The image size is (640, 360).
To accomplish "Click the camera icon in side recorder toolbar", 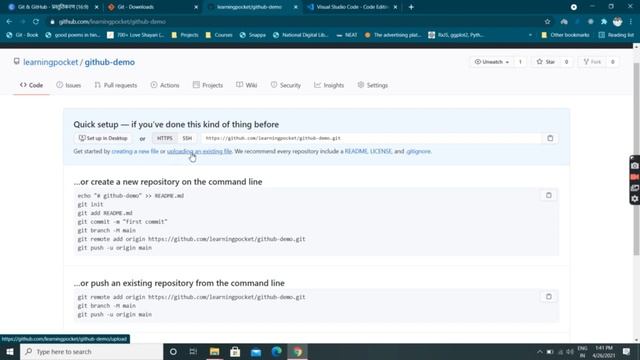I will [x=635, y=166].
